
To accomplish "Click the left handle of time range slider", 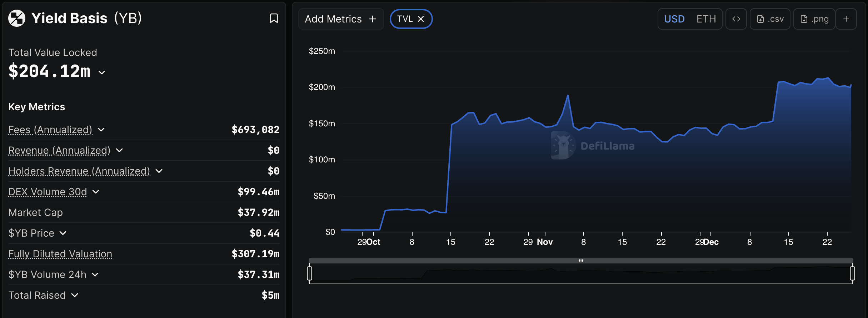I will (x=310, y=273).
